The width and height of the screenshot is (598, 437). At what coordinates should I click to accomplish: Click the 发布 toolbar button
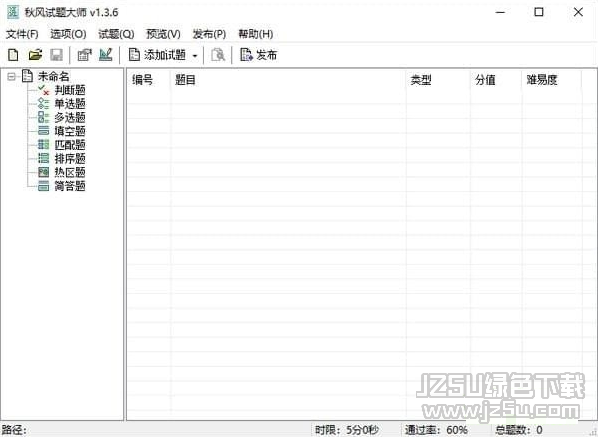click(x=258, y=55)
